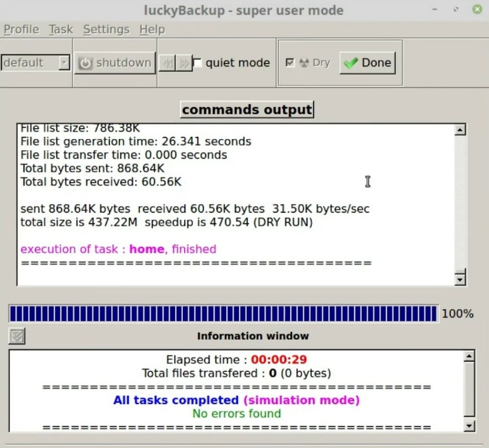Viewport: 489px width, 448px height.
Task: Click the Dry radiation icon
Action: [304, 63]
